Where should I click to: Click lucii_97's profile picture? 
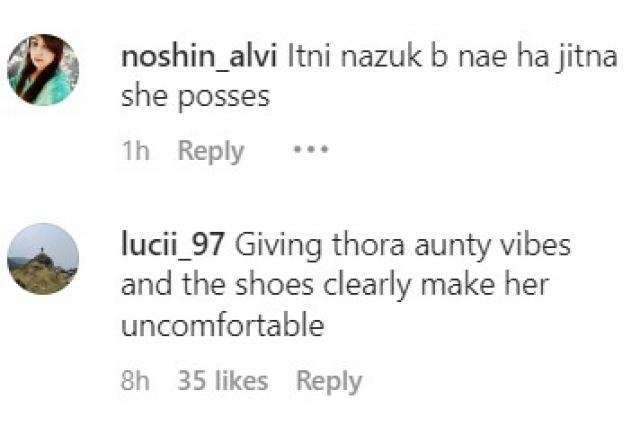click(43, 259)
